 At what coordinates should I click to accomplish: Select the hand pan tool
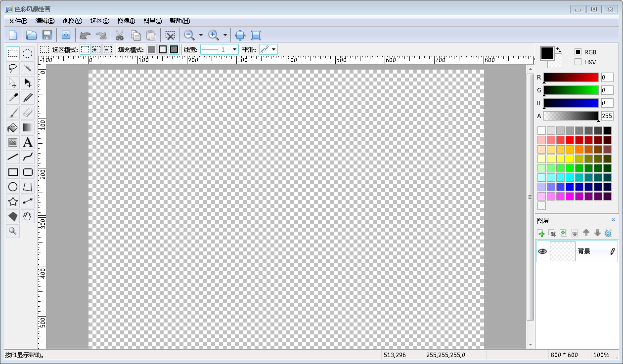28,216
